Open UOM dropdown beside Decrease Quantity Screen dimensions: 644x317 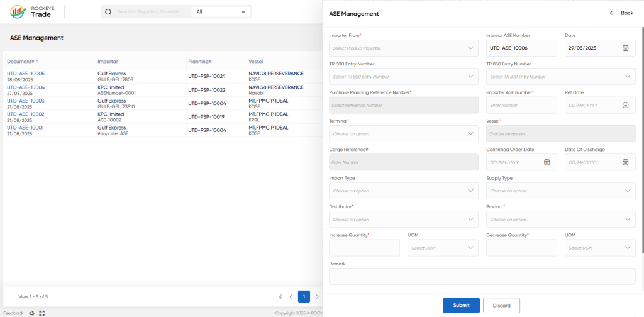[600, 248]
